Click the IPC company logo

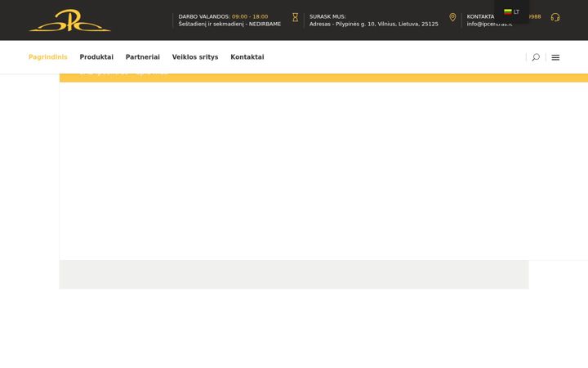coord(69,20)
